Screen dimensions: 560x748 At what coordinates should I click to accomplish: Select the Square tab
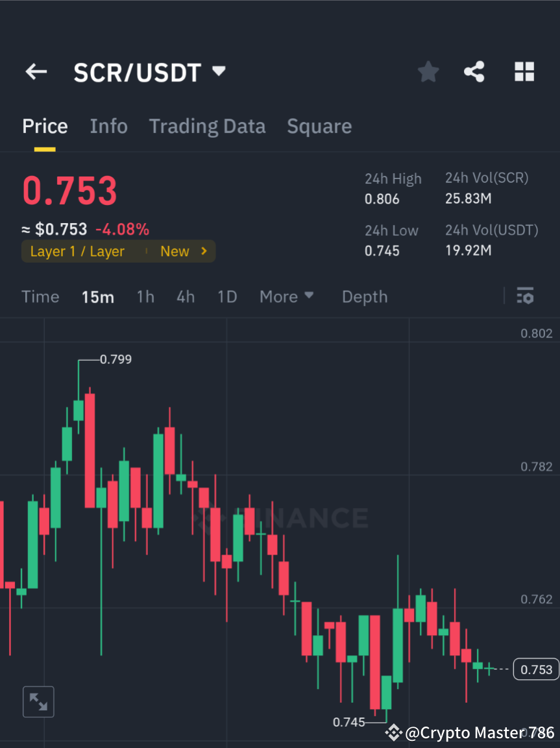click(319, 126)
